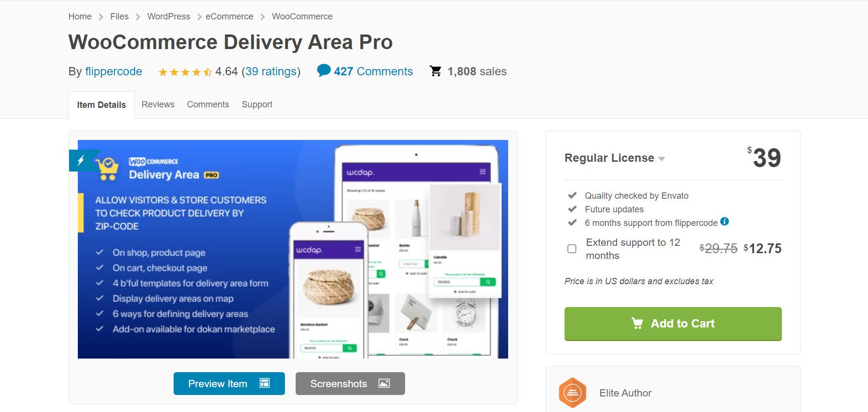Enable Extend support to 12 months checkbox
The width and height of the screenshot is (868, 412).
[x=572, y=249]
